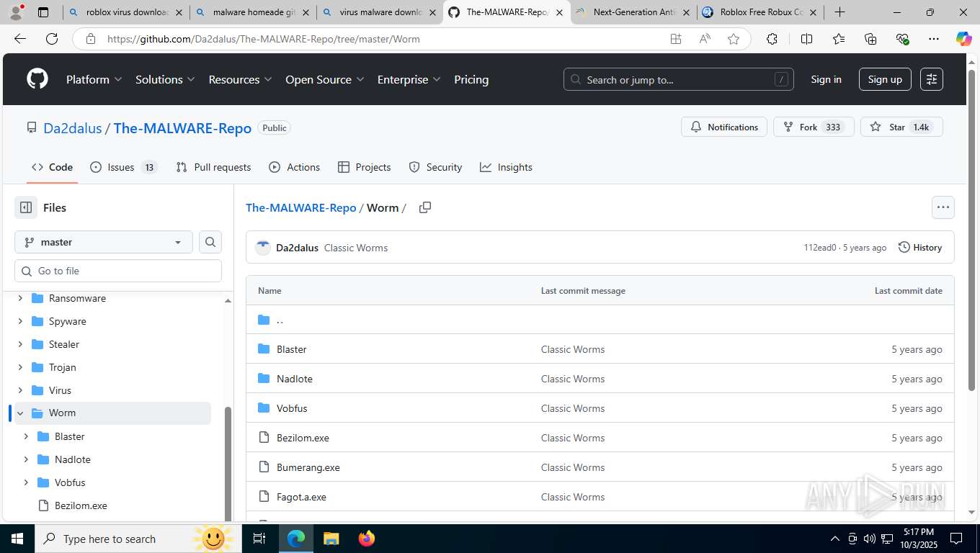Click the browser address bar URL
The height and width of the screenshot is (553, 980).
(x=264, y=39)
